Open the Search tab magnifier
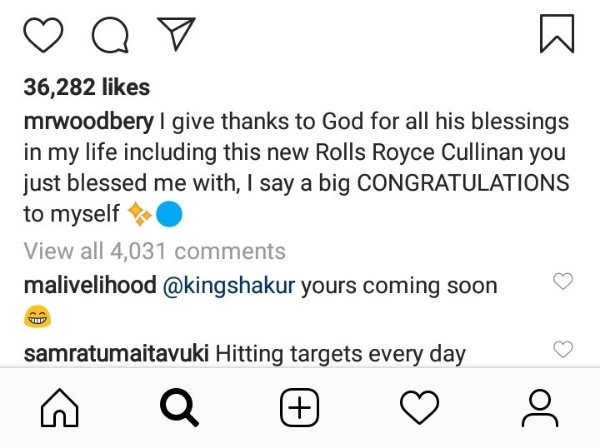 coord(179,408)
